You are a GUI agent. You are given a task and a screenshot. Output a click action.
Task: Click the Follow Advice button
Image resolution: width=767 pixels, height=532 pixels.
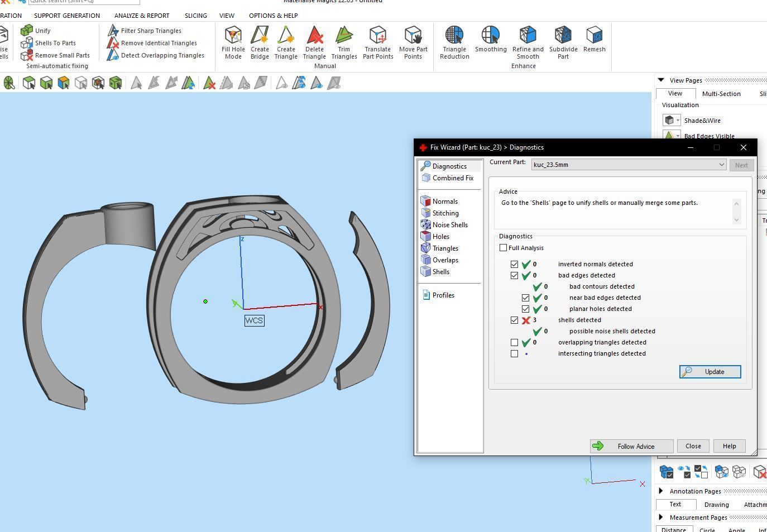[631, 446]
